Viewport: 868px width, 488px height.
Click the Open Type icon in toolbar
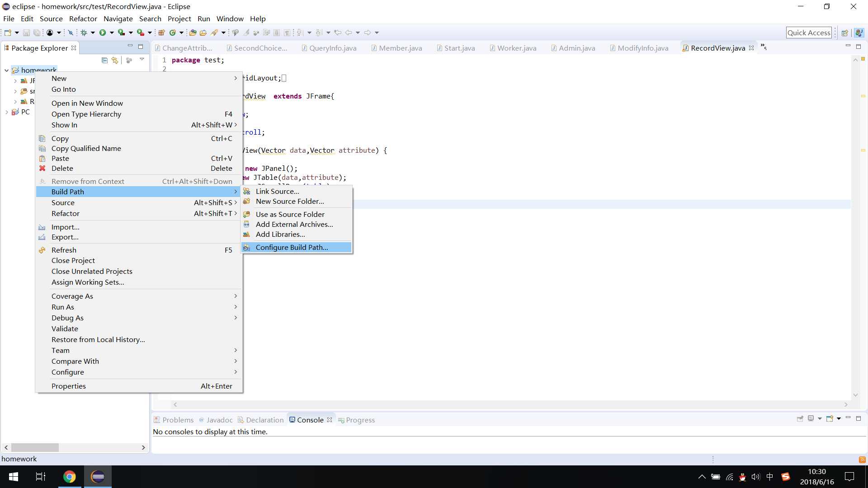tap(193, 33)
